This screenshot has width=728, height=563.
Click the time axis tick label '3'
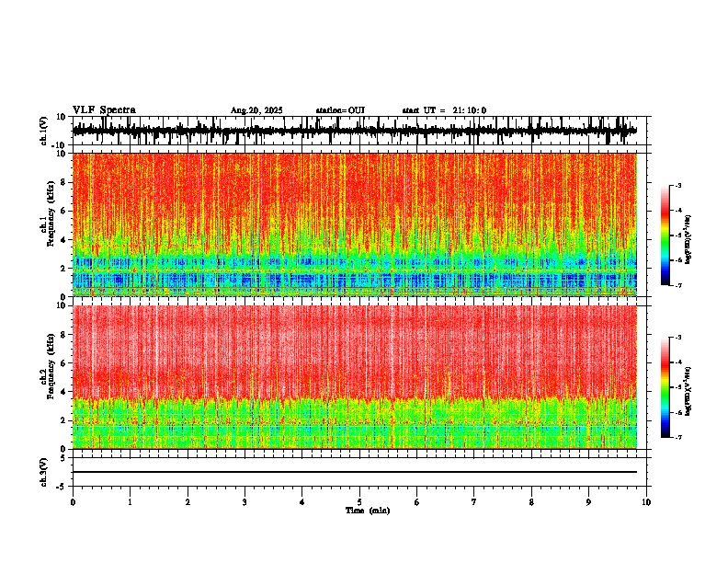[x=245, y=502]
